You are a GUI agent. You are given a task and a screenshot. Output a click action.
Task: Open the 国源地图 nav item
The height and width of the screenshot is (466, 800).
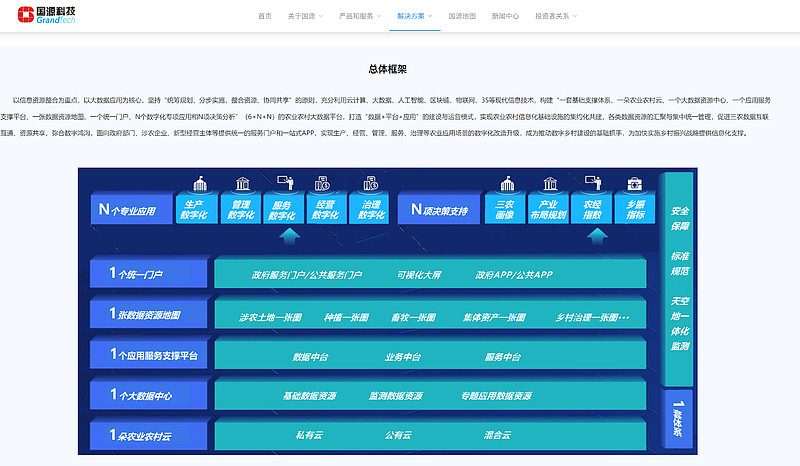(x=462, y=16)
